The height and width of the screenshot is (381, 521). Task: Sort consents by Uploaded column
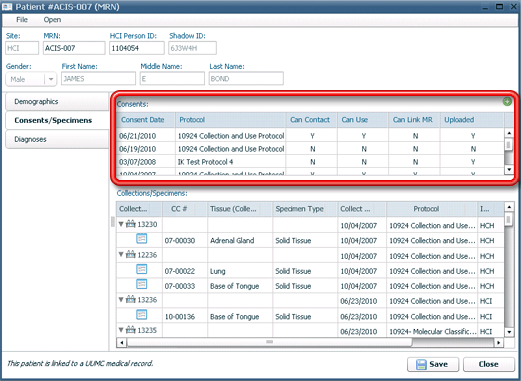[x=472, y=120]
